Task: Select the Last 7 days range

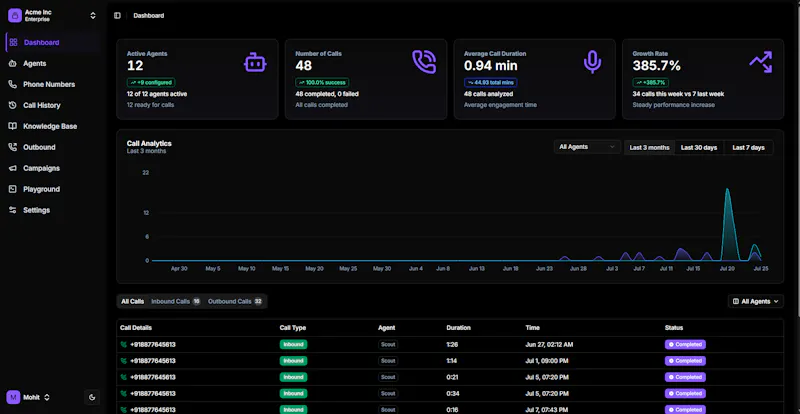Action: point(748,148)
